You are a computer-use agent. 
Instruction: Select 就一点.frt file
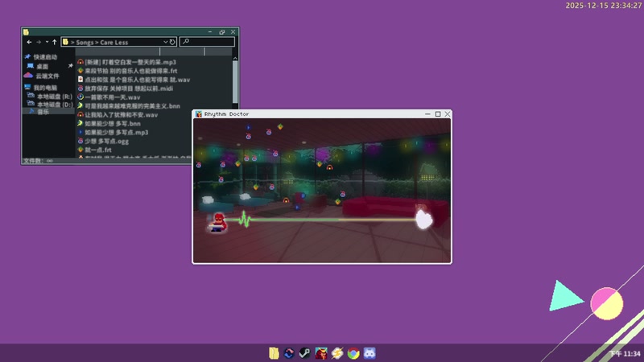(x=97, y=150)
